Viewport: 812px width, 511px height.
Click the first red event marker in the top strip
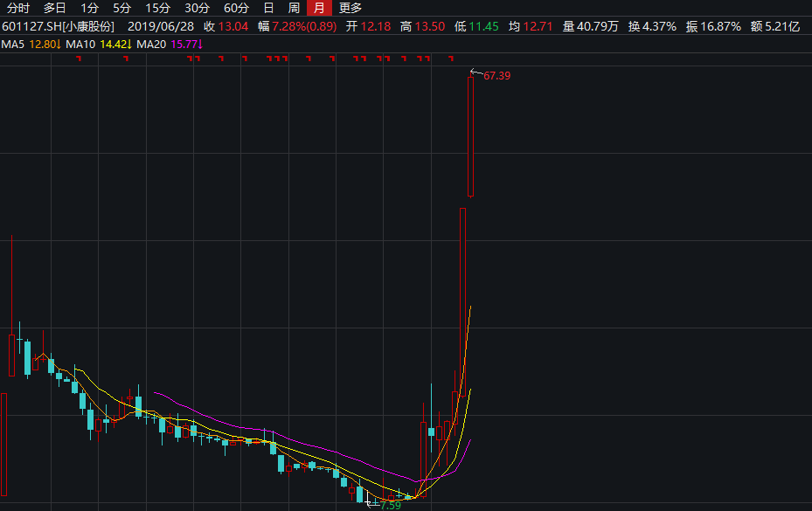(79, 59)
